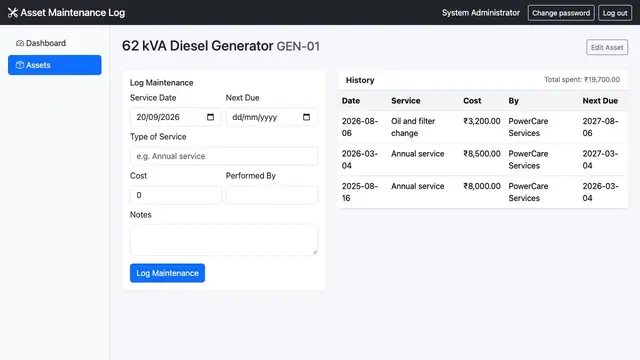Click the Type of Service label
Viewport: 640px width, 360px height.
coord(158,137)
